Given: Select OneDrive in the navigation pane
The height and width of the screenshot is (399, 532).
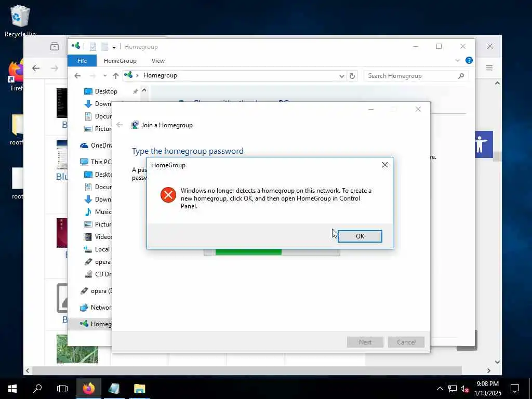Looking at the screenshot, I should pos(96,145).
